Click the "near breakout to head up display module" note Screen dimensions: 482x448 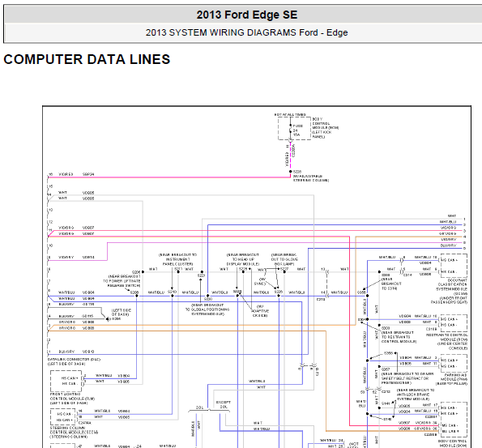[243, 259]
